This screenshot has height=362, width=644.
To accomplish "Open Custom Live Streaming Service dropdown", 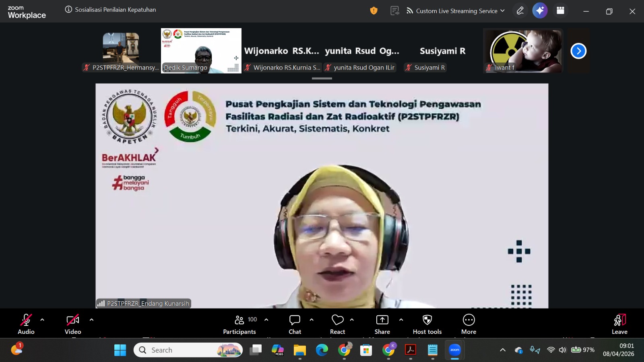I will 456,11.
